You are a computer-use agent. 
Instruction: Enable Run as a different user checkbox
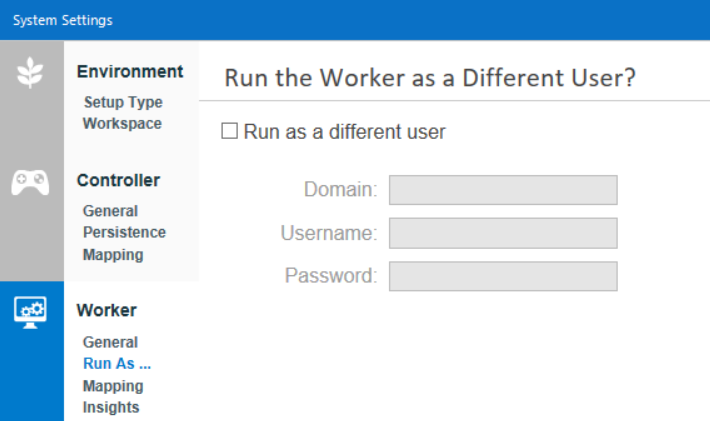coord(229,131)
